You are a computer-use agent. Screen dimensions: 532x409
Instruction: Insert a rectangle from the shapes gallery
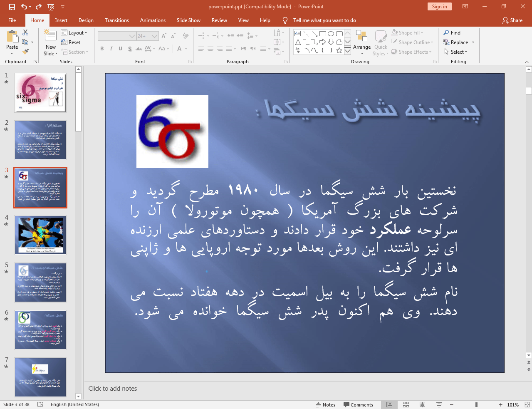coord(322,34)
